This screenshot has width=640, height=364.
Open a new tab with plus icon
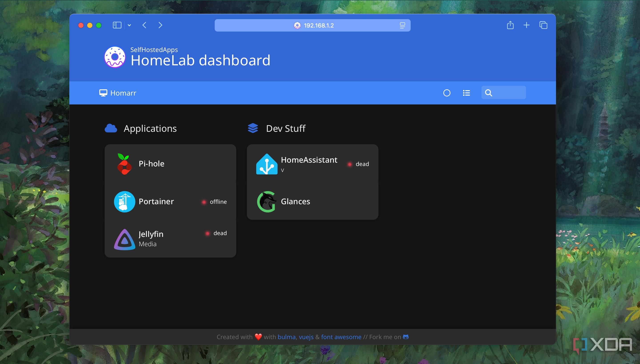[x=526, y=25]
